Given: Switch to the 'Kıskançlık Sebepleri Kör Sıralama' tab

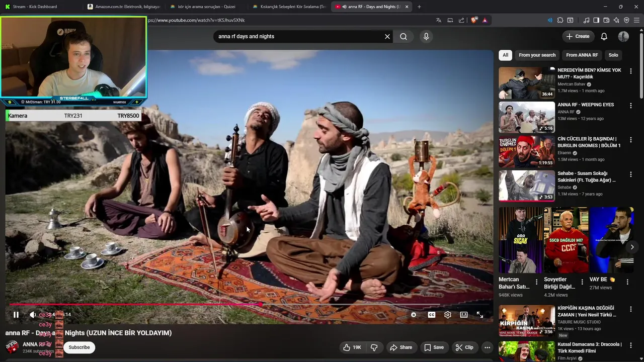Looking at the screenshot, I should point(289,7).
